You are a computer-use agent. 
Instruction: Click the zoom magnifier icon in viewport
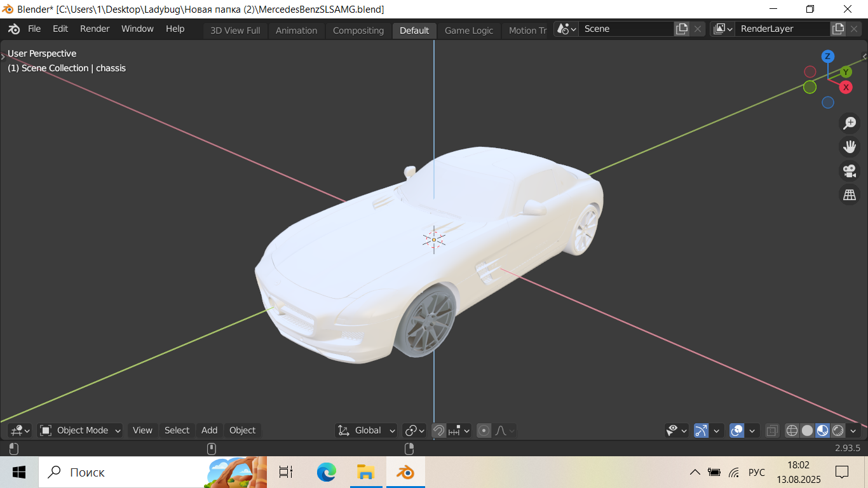point(850,123)
